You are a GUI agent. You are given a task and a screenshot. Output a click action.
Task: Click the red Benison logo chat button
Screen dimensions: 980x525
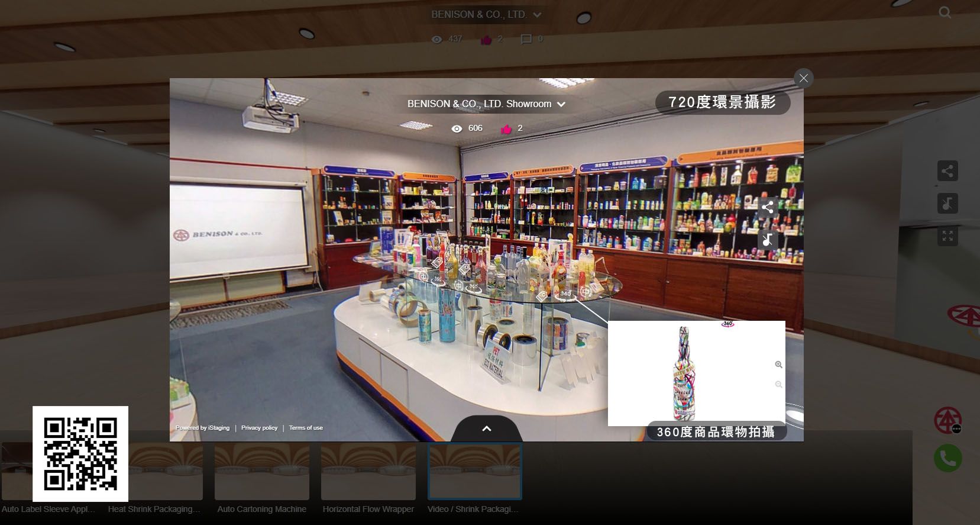[947, 421]
